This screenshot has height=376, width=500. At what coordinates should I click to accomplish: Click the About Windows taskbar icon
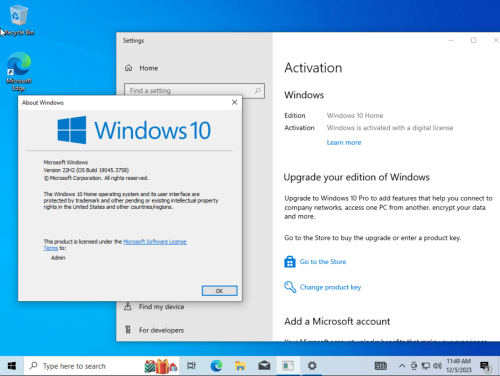(x=288, y=366)
